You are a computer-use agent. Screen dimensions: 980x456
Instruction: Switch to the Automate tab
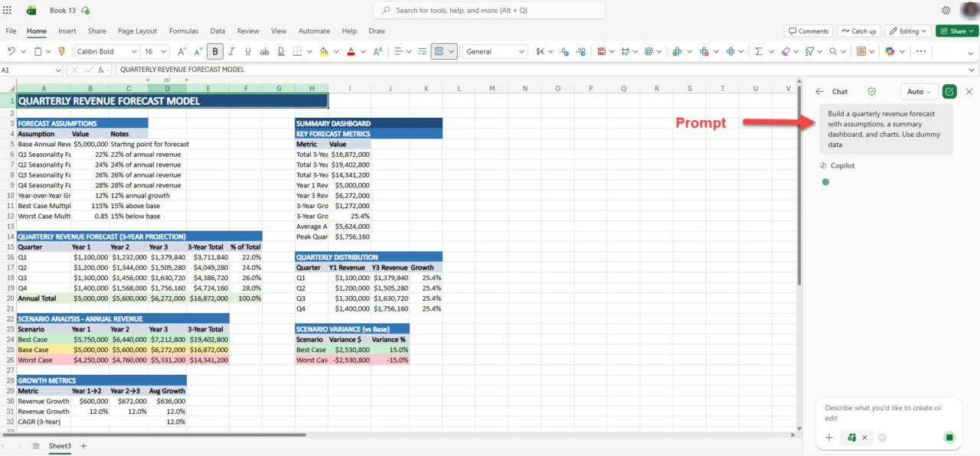(x=314, y=31)
